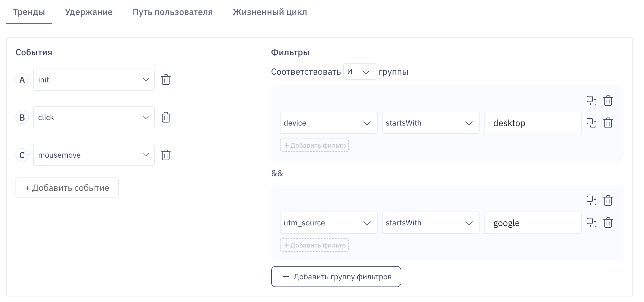Switch to the Удержание tab
644x302 pixels.
[88, 12]
